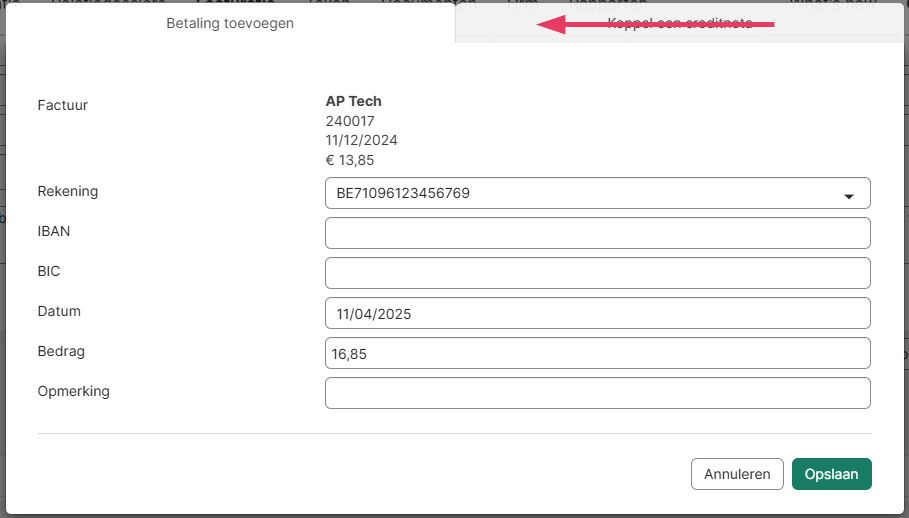
Task: Click the BIC label text
Action: (49, 271)
